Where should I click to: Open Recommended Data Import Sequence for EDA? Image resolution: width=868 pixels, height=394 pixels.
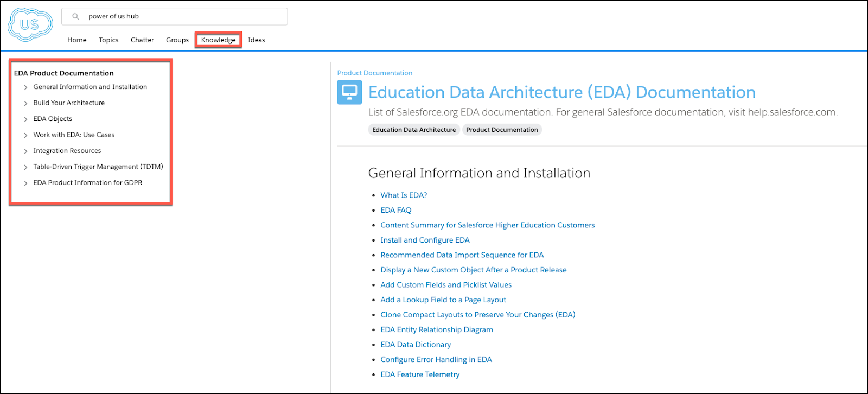(462, 255)
